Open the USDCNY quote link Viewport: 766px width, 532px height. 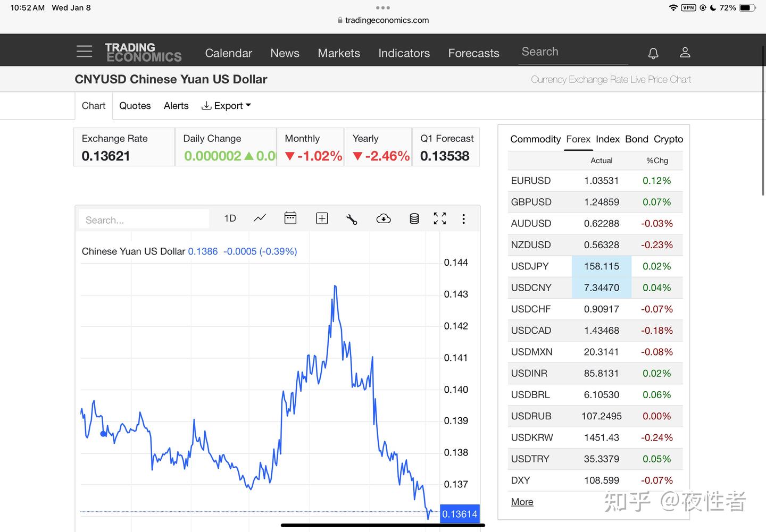point(531,288)
